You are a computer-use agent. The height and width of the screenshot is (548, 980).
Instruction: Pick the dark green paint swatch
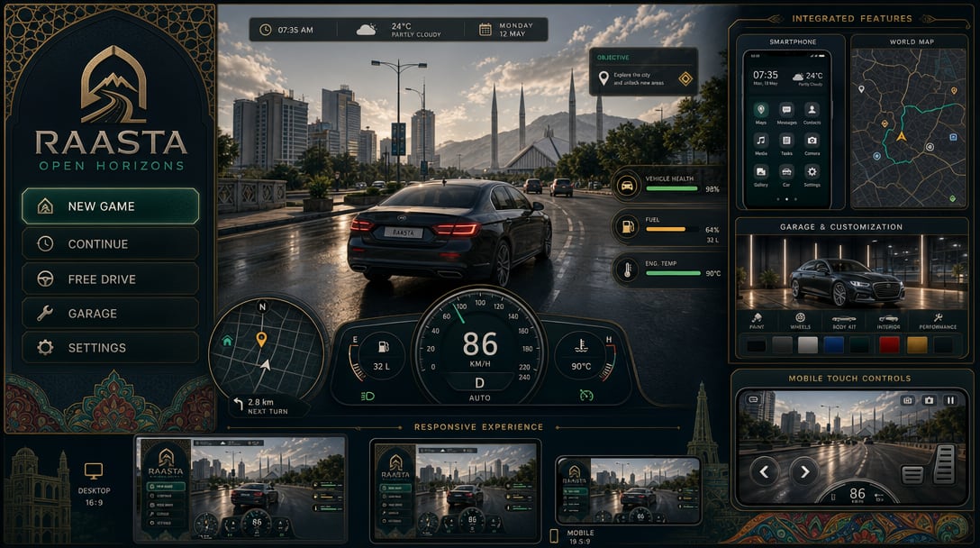point(860,344)
